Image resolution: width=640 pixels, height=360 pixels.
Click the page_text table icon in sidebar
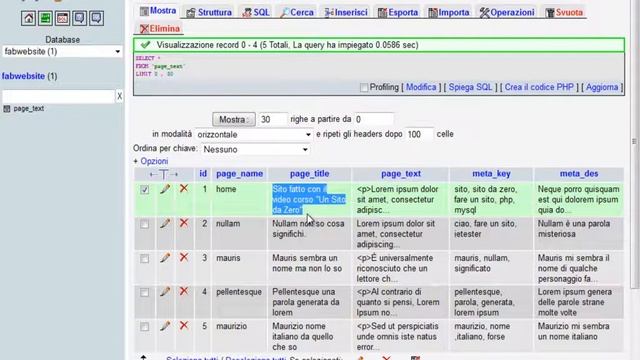pos(7,109)
